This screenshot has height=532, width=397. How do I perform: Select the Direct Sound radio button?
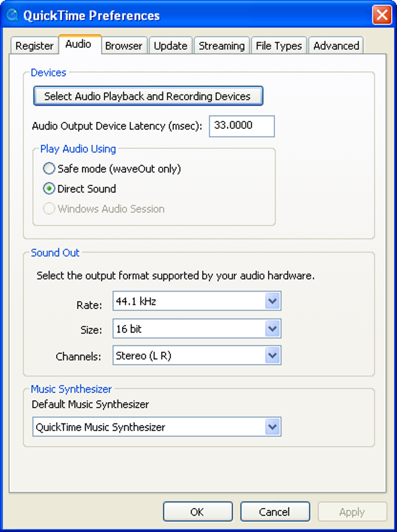pos(49,188)
